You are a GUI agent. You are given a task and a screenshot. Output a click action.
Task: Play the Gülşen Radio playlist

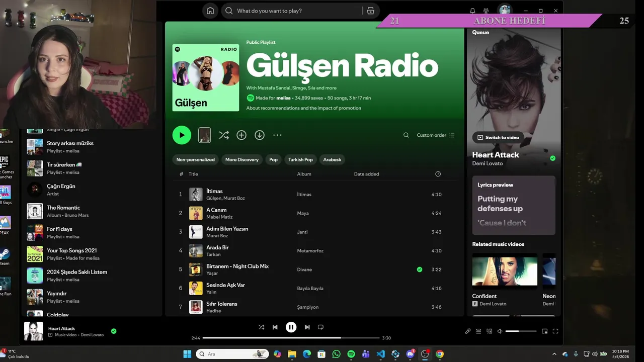pos(182,135)
